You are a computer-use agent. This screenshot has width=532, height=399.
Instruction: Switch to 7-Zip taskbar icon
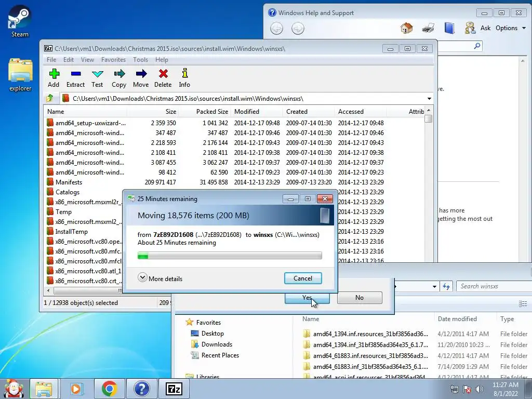point(174,389)
